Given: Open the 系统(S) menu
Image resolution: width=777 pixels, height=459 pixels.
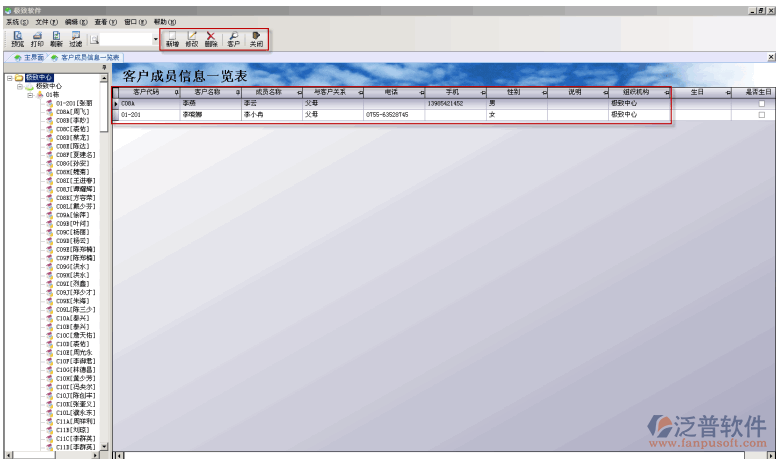Looking at the screenshot, I should click(17, 21).
